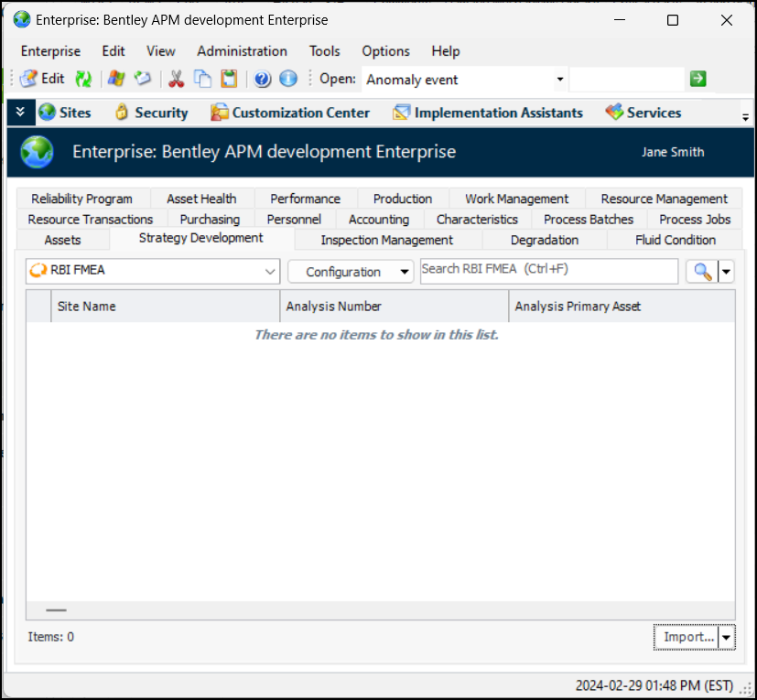Click the Sites globe icon
Viewport: 757px width, 700px height.
click(47, 113)
